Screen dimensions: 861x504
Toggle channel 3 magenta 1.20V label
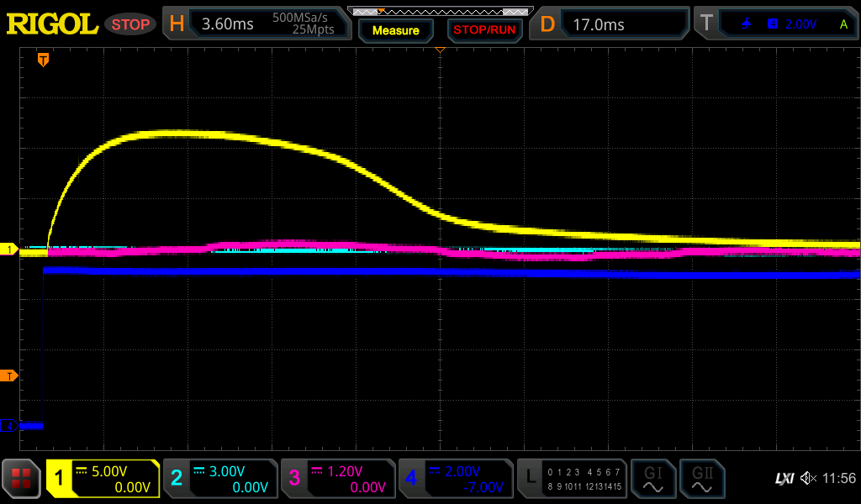(337, 479)
